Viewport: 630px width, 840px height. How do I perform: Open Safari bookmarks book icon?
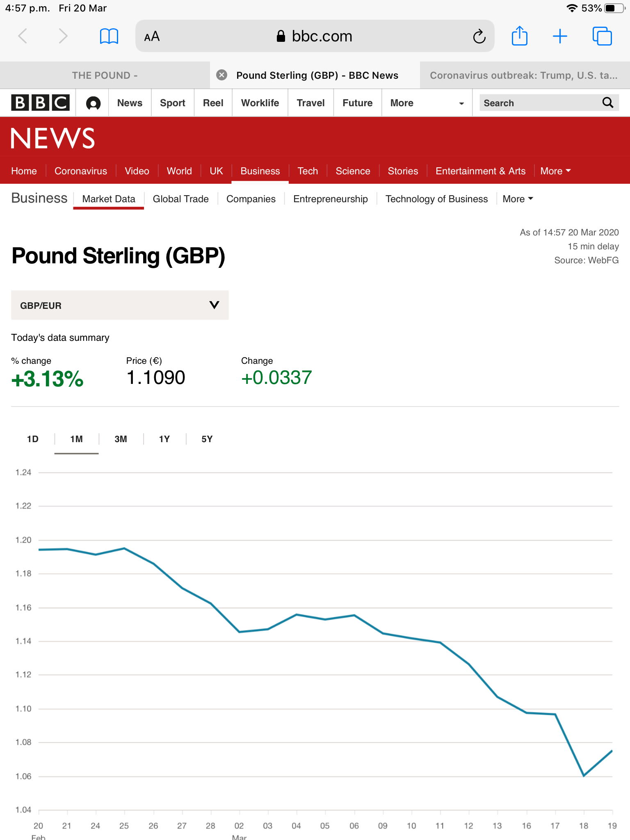click(109, 36)
